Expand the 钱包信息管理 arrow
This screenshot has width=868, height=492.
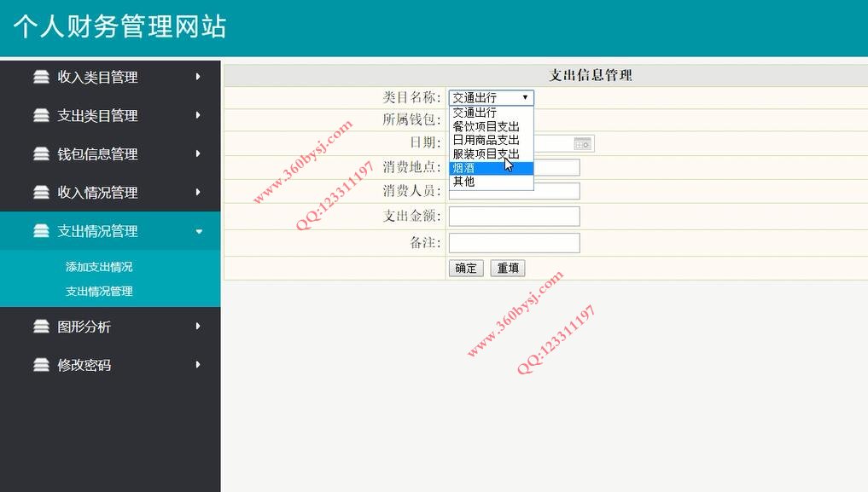[x=198, y=153]
